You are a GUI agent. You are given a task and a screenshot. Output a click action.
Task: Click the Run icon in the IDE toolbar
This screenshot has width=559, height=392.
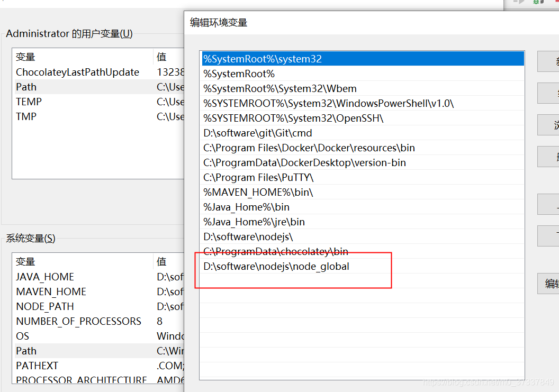click(x=521, y=2)
